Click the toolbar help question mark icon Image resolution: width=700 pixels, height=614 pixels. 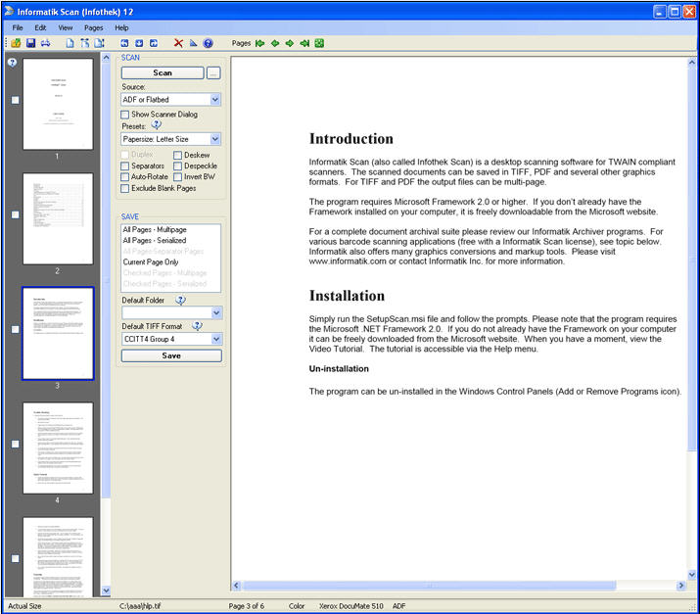208,43
